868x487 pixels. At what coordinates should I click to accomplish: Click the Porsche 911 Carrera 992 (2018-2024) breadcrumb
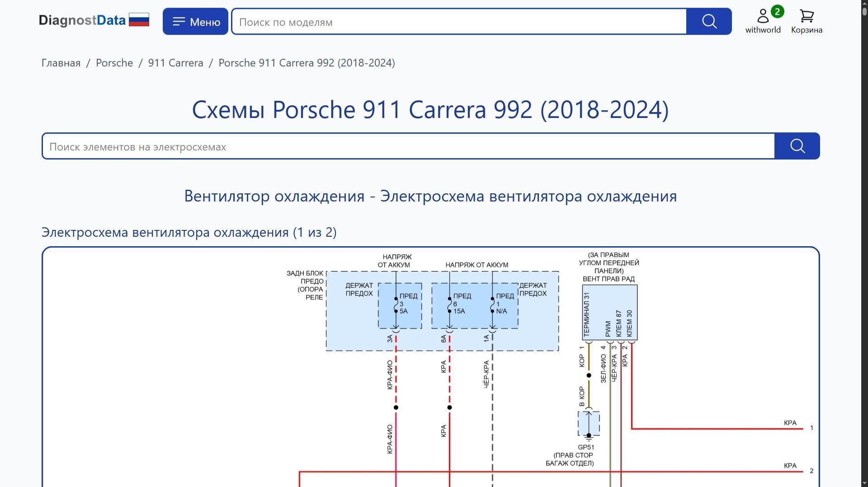pos(307,63)
